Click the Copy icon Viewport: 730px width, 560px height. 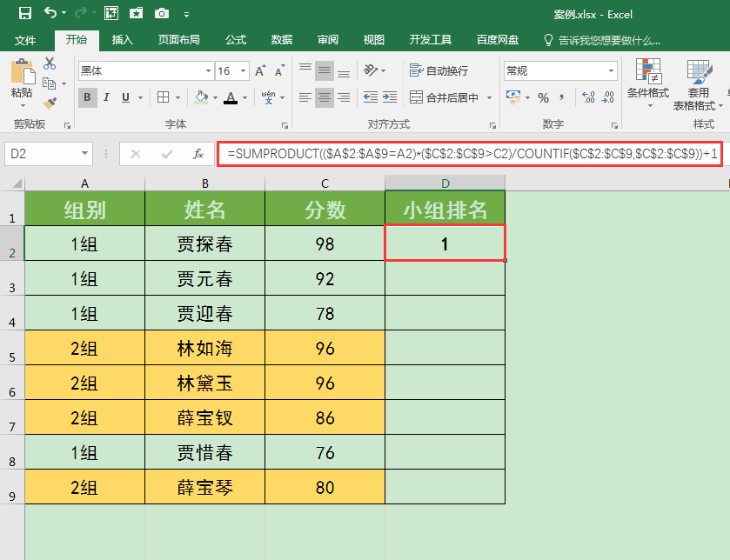[x=50, y=83]
